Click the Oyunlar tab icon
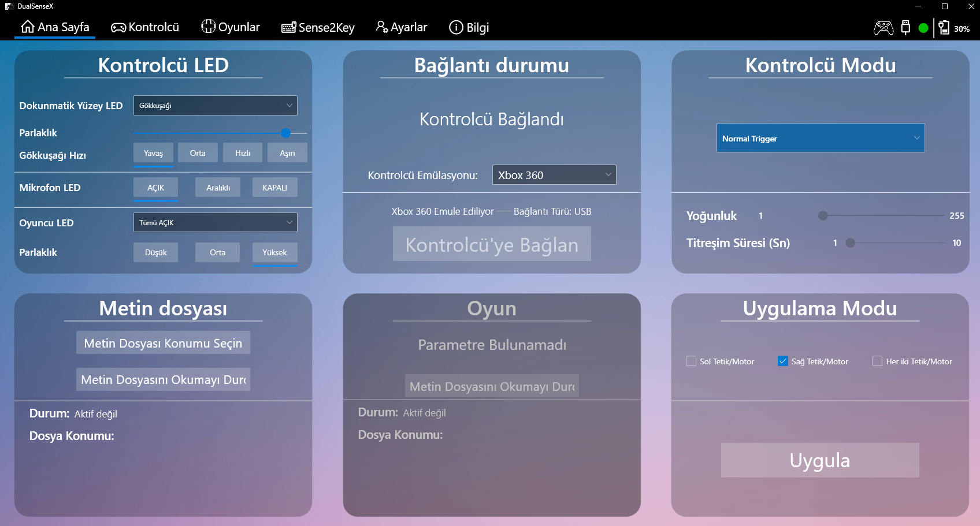This screenshot has width=980, height=526. (208, 27)
